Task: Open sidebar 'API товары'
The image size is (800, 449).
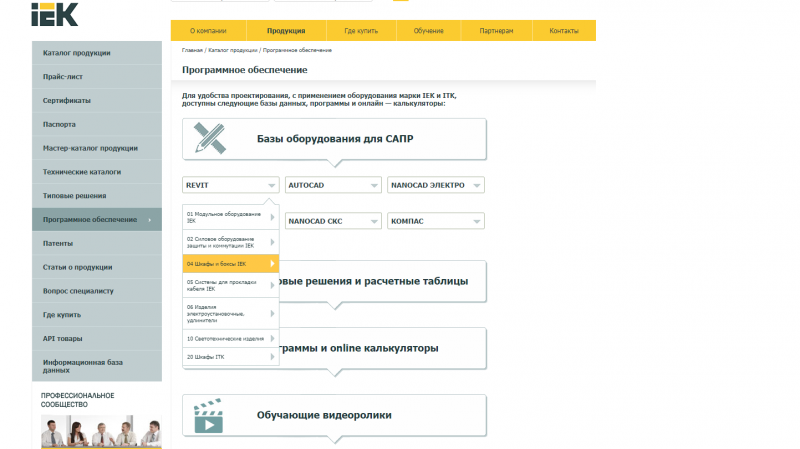Action: [97, 339]
